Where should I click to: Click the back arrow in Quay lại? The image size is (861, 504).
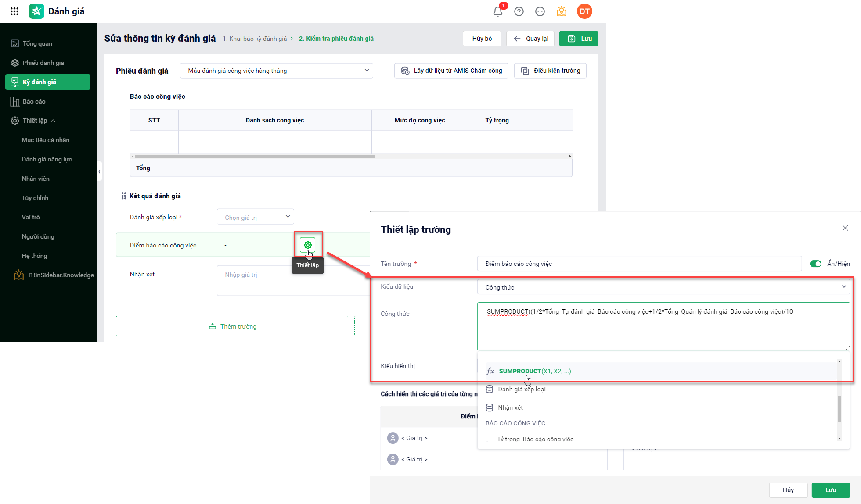point(517,39)
